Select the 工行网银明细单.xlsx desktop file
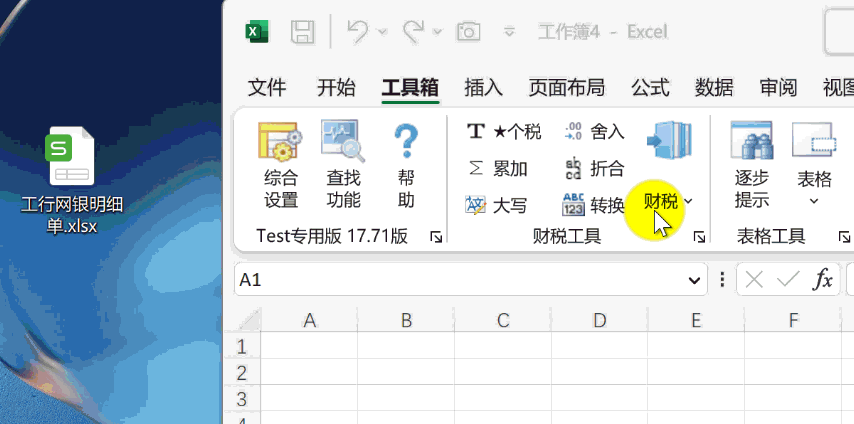Viewport: 854px width, 424px height. coord(72,181)
